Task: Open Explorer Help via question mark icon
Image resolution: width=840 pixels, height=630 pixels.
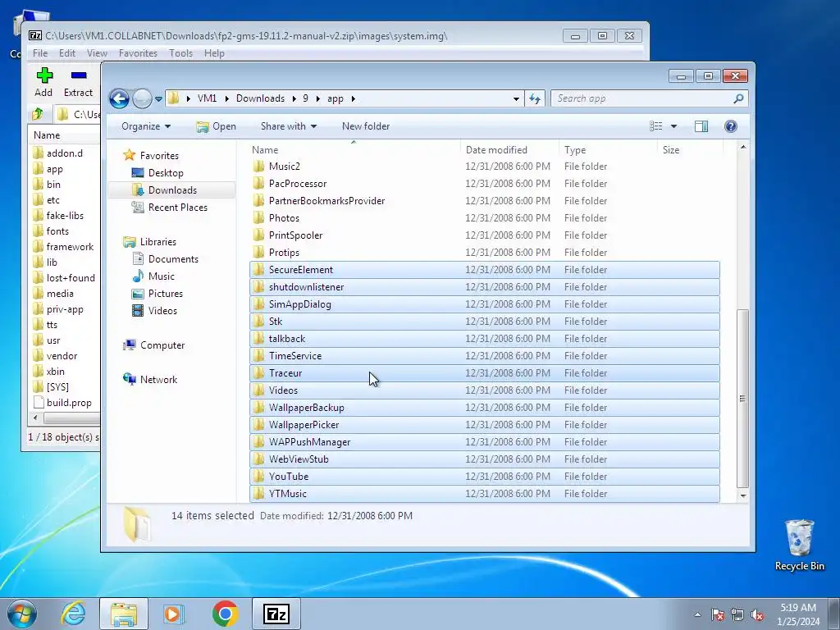Action: tap(730, 126)
